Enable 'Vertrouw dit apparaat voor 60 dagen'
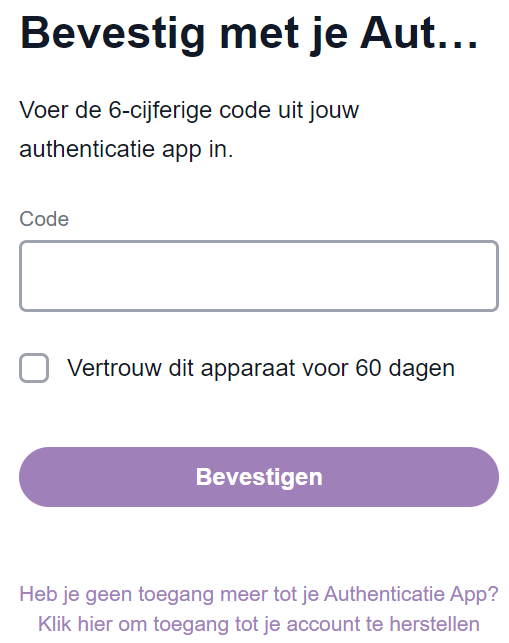The image size is (509, 643). pyautogui.click(x=34, y=368)
